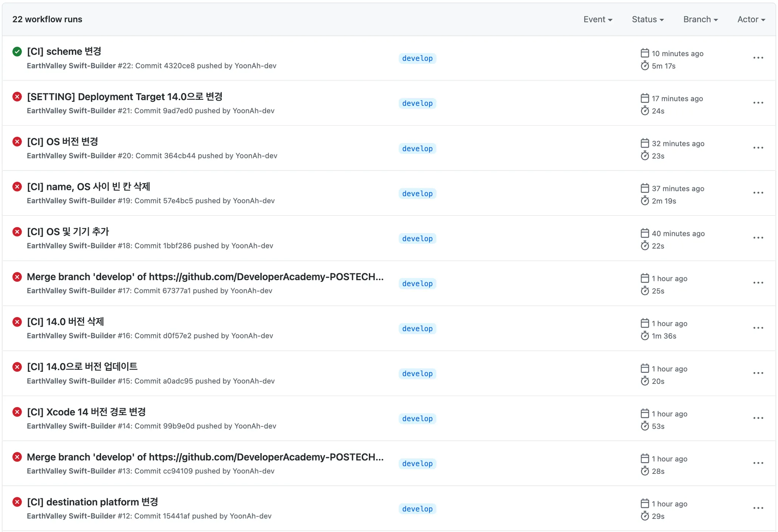Click three-dot menu for destination platform run
778x532 pixels.
[x=758, y=508]
